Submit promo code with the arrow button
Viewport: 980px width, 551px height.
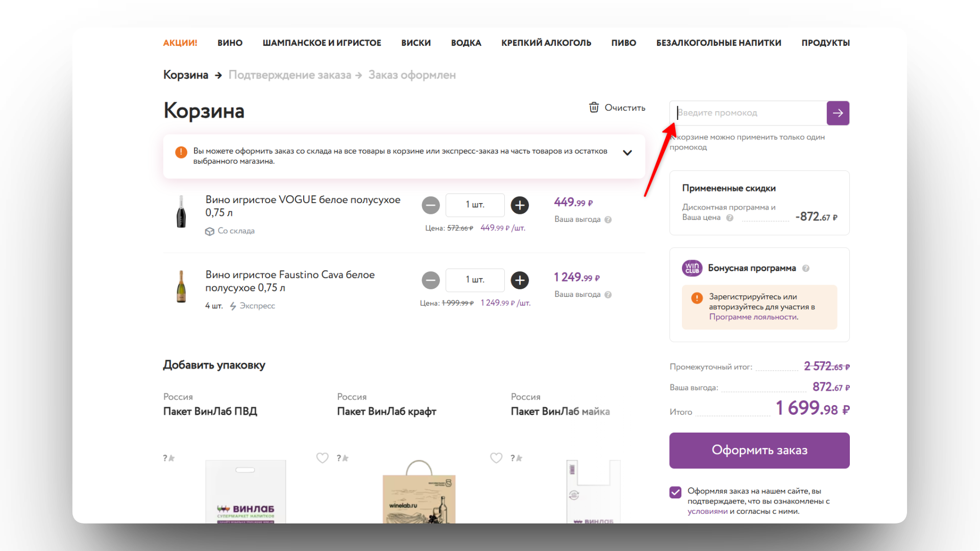pyautogui.click(x=838, y=113)
